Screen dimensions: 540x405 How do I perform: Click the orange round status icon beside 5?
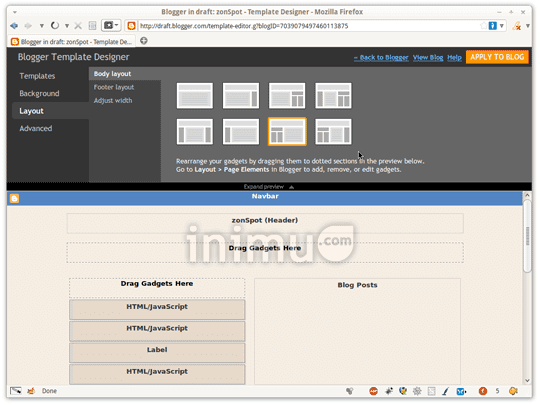point(483,391)
